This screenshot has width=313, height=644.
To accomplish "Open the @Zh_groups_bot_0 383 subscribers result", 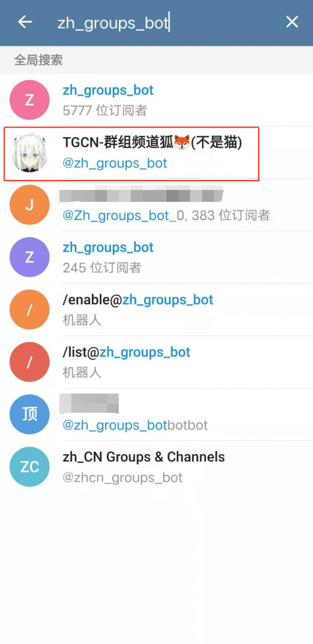I will tap(156, 205).
